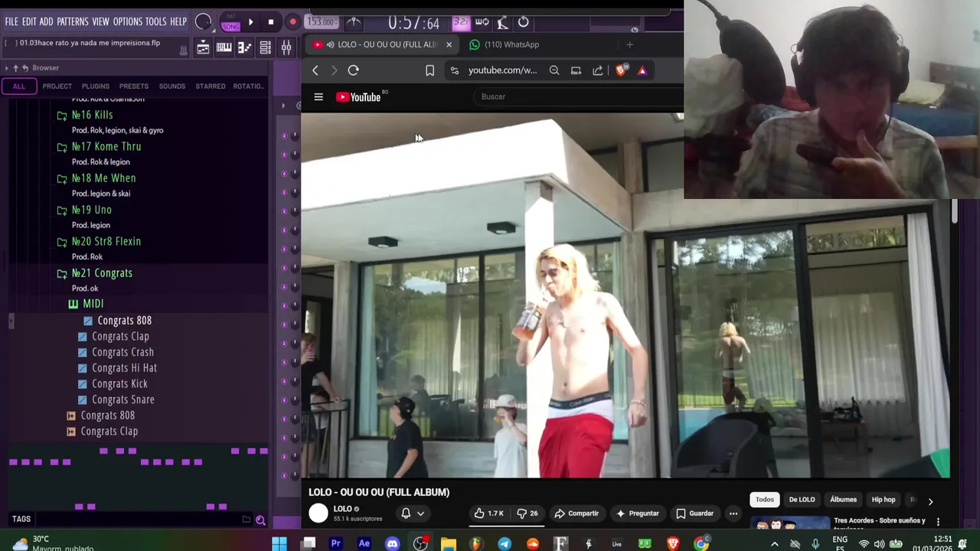Select the PLUGINS browser tab
Screen dimensions: 980x551
[x=96, y=86]
